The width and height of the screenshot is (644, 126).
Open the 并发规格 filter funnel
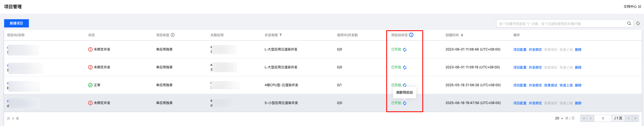click(281, 35)
